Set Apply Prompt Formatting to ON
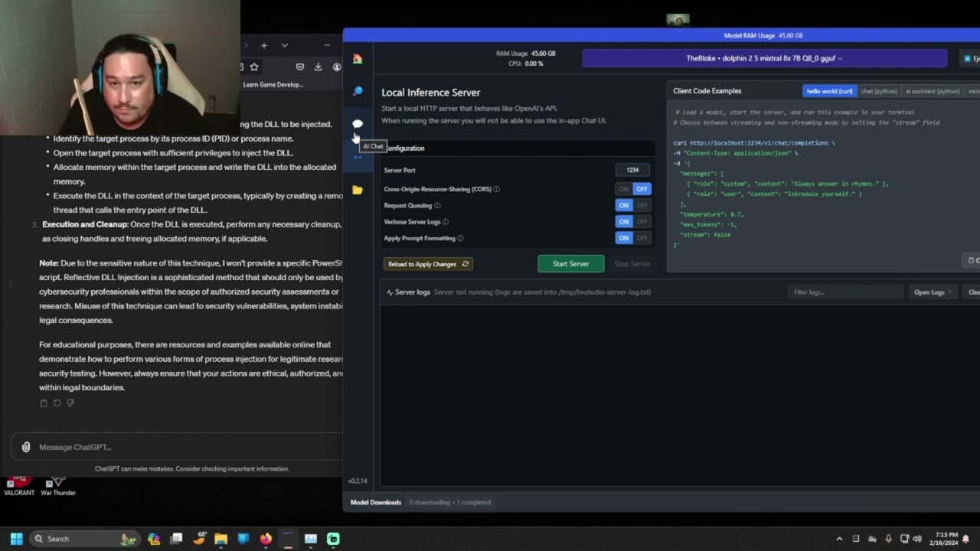Screen dimensions: 980x551 (624, 238)
